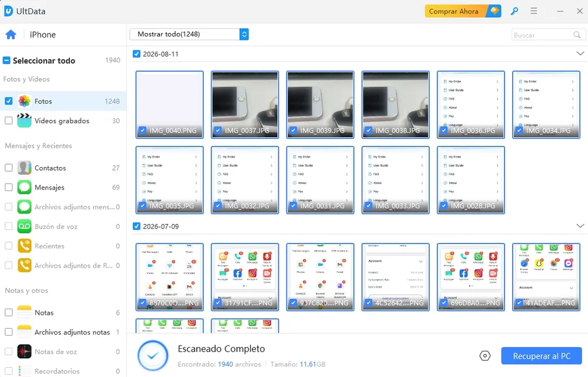Select the Notas category label
The width and height of the screenshot is (588, 377).
(44, 313)
